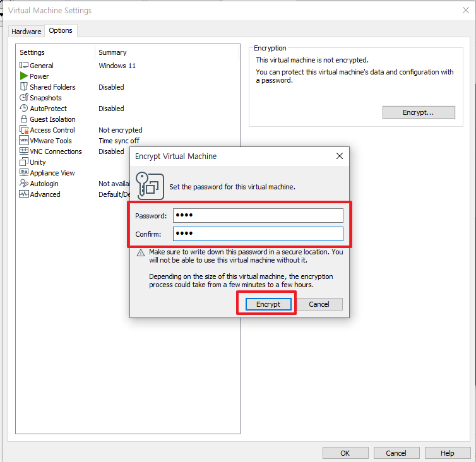Focus the Password input field

point(258,215)
